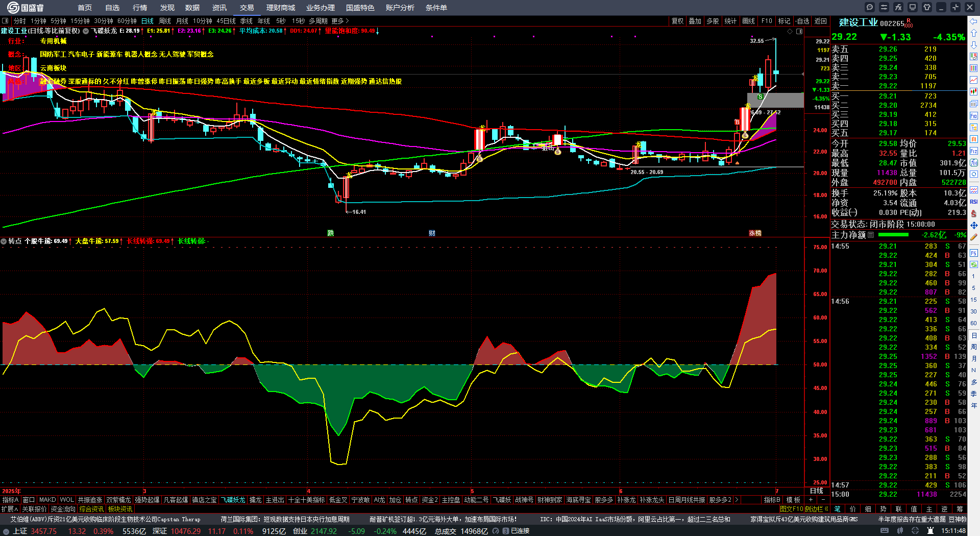Screen dimensions: 980x536
Task: Click the Guoshengrui logo icon
Action: 13,7
